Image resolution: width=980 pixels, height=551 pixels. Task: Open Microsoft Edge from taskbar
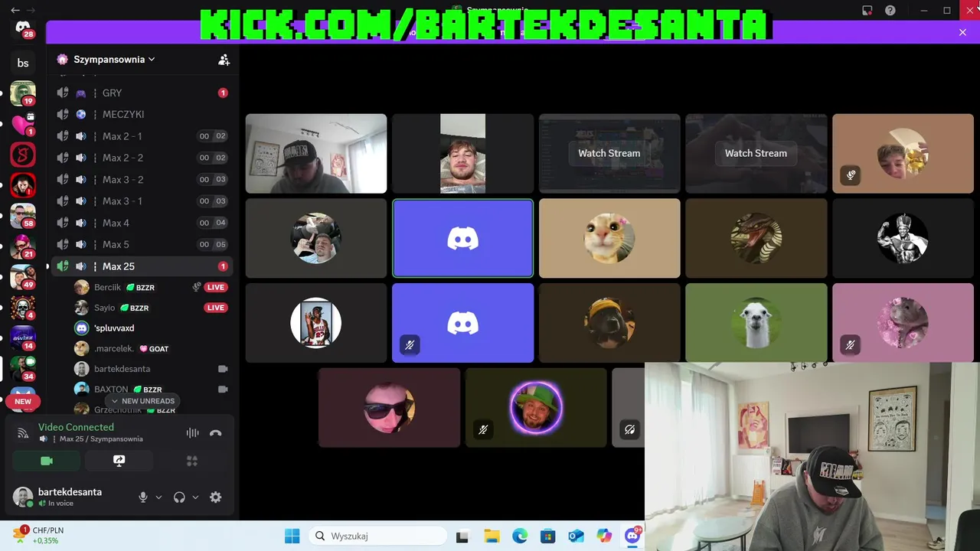point(519,536)
